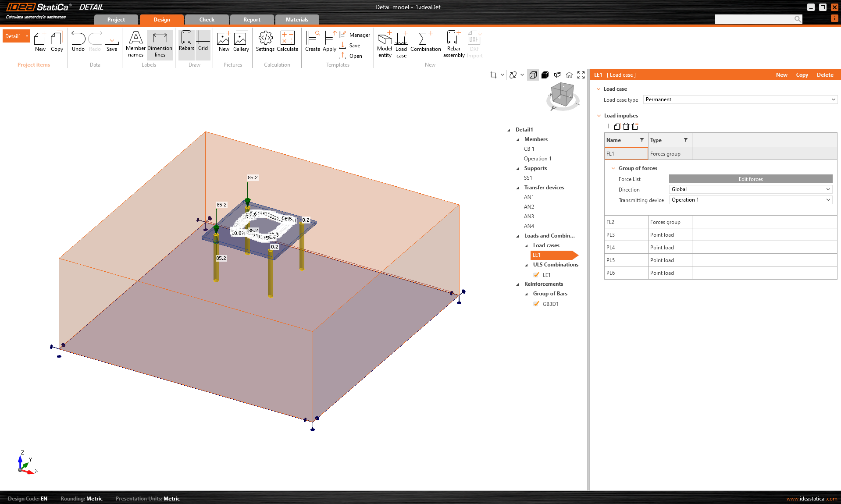Toggle Dimension lines labels
The height and width of the screenshot is (504, 841).
click(160, 44)
